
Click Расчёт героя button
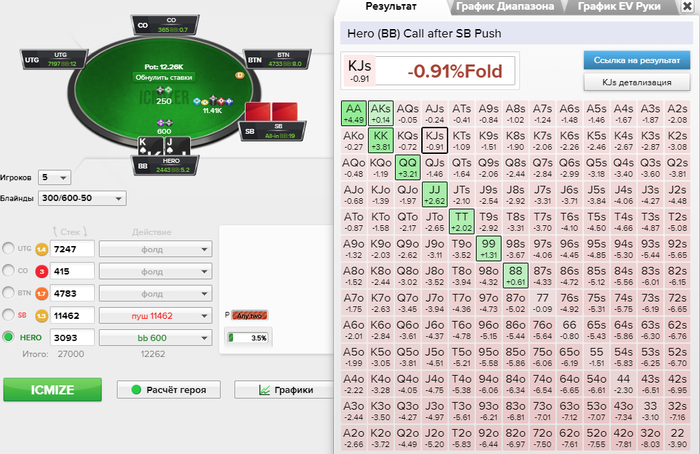coord(169,390)
